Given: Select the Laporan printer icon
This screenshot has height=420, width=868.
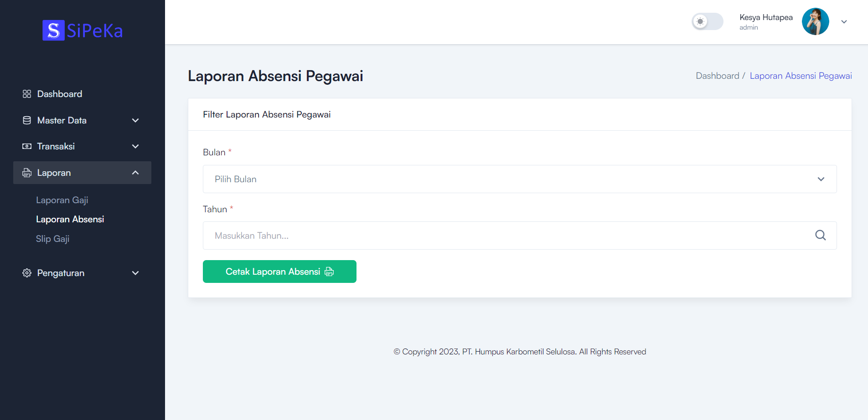Looking at the screenshot, I should (26, 173).
